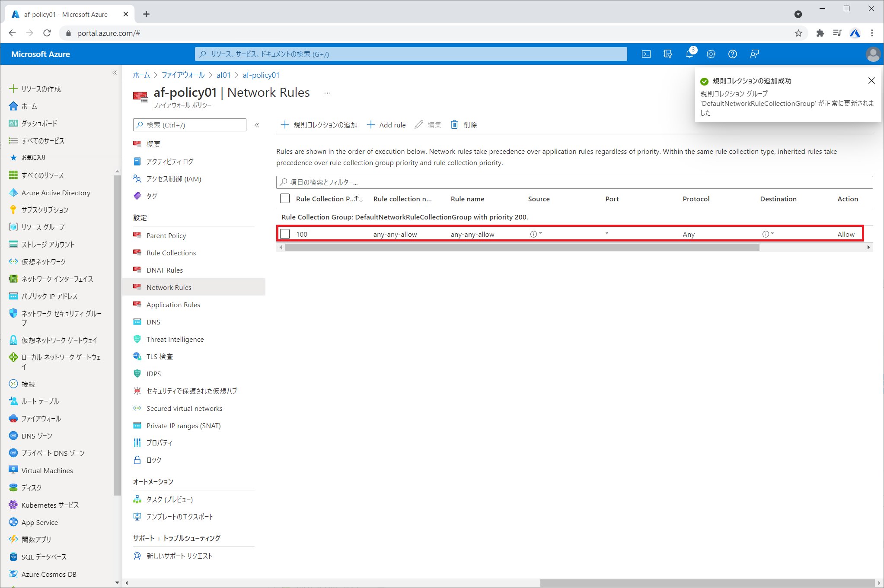Open Application Rules menu item

pos(173,305)
